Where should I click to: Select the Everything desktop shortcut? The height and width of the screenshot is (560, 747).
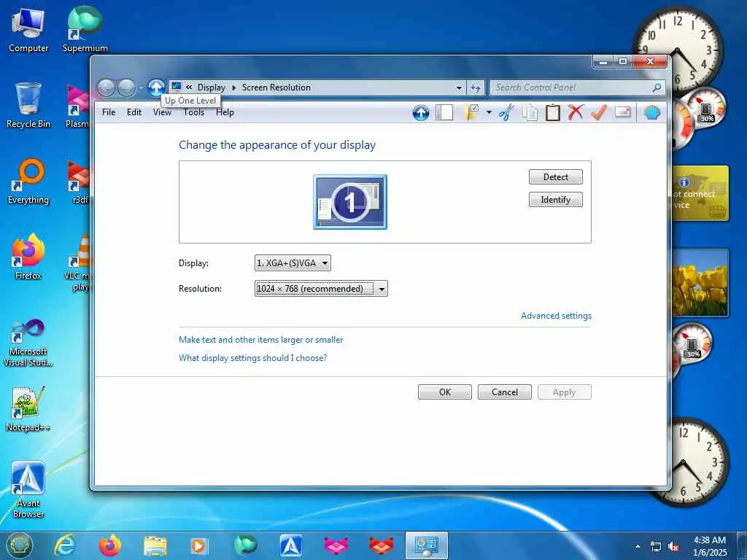pos(28,182)
